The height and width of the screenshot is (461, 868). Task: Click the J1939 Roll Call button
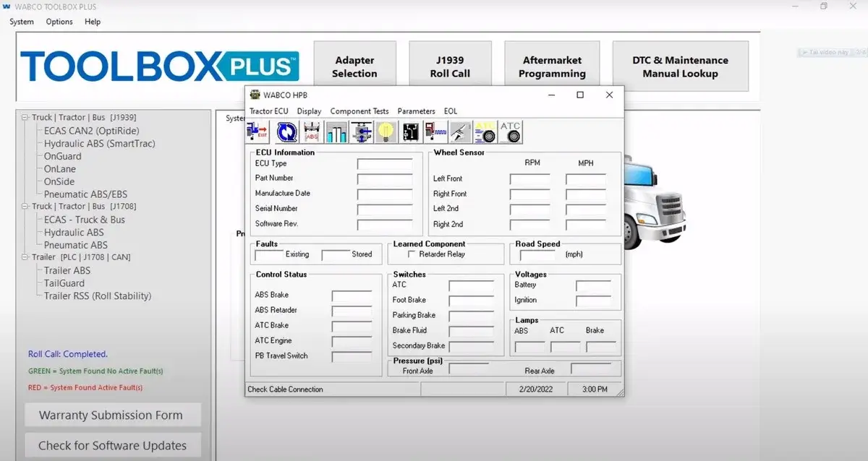450,66
